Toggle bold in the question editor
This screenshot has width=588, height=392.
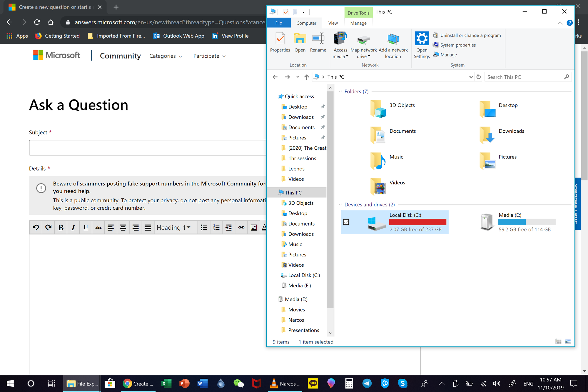tap(61, 227)
